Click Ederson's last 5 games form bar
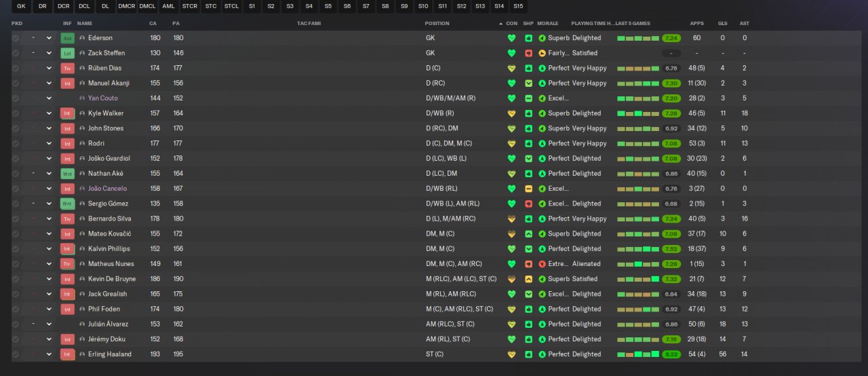Image resolution: width=868 pixels, height=376 pixels. coord(638,38)
